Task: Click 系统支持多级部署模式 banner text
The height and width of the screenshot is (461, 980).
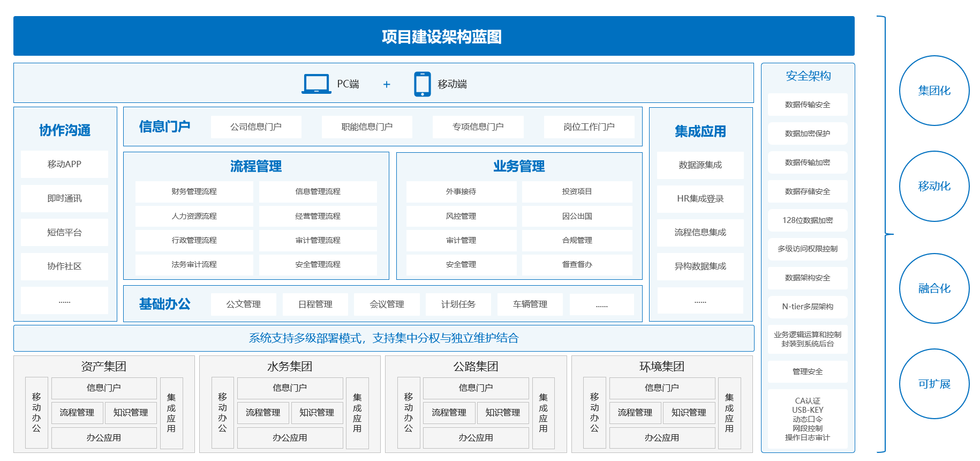Action: [x=383, y=338]
